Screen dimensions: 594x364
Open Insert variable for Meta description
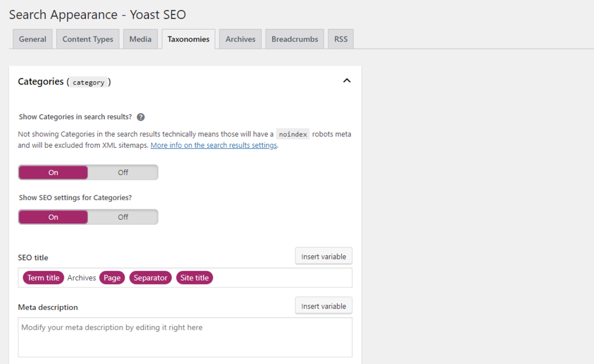(323, 305)
